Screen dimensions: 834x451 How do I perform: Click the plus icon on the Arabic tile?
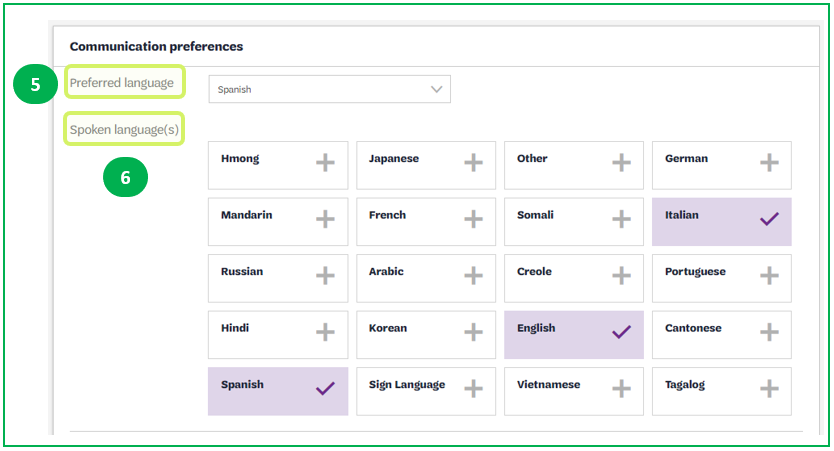click(473, 275)
